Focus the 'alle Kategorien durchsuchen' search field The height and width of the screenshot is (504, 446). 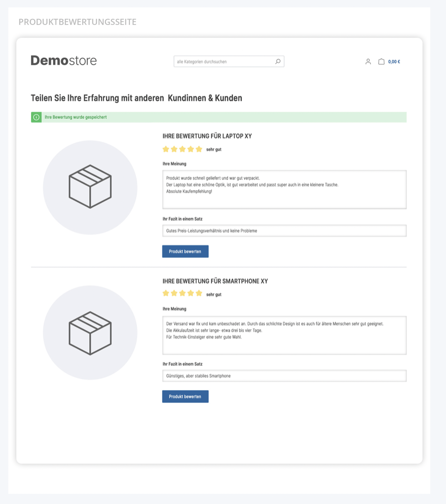(229, 61)
